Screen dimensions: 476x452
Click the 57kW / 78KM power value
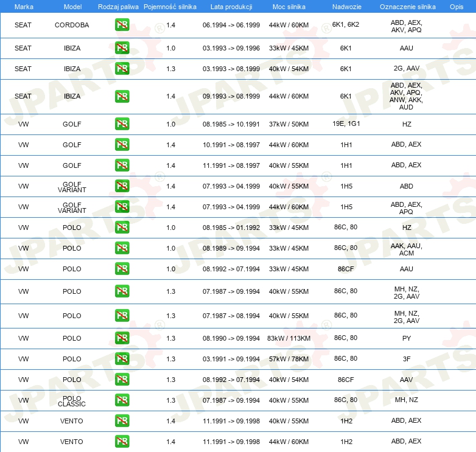click(x=289, y=359)
